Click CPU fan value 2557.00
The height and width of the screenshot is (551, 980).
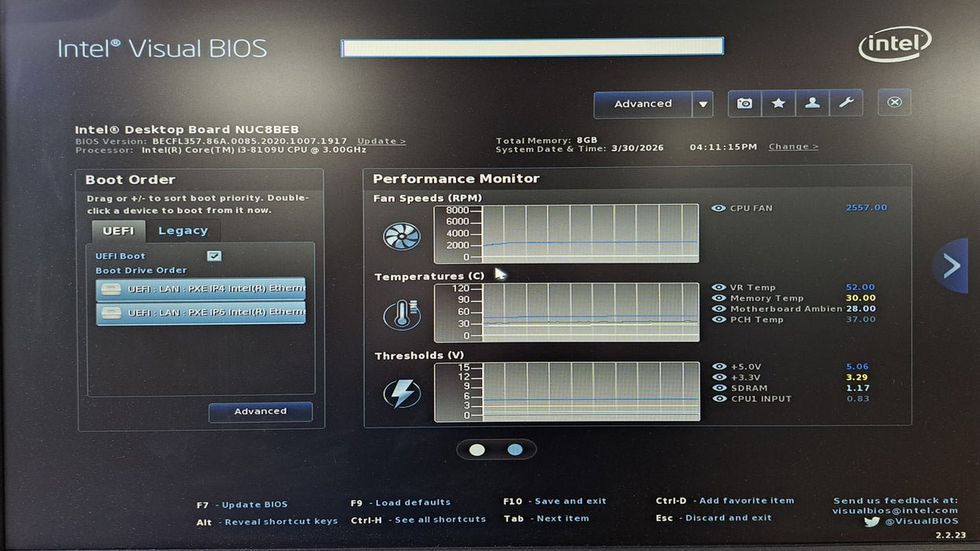point(867,208)
